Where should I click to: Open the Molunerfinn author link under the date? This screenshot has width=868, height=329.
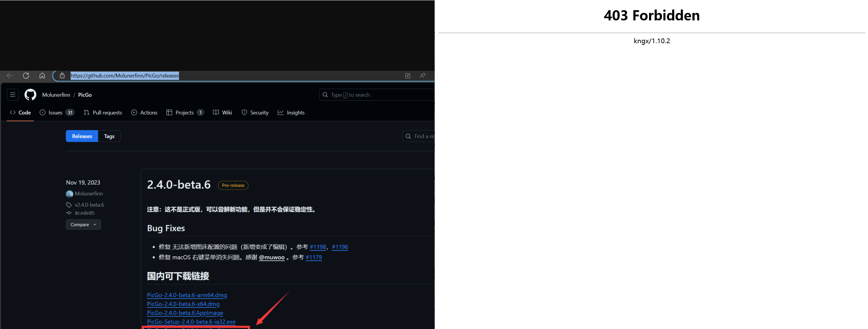pos(89,194)
